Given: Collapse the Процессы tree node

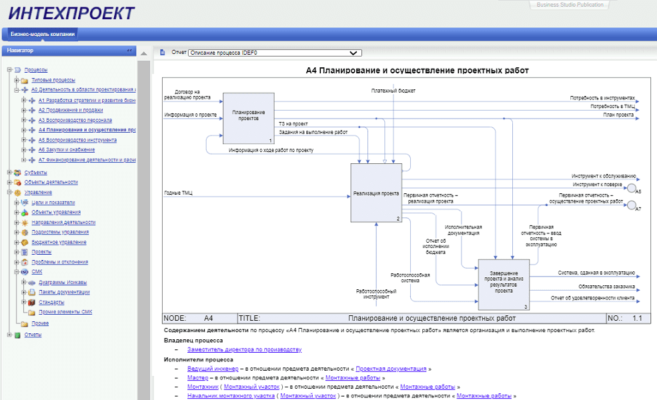Looking at the screenshot, I should [x=9, y=70].
